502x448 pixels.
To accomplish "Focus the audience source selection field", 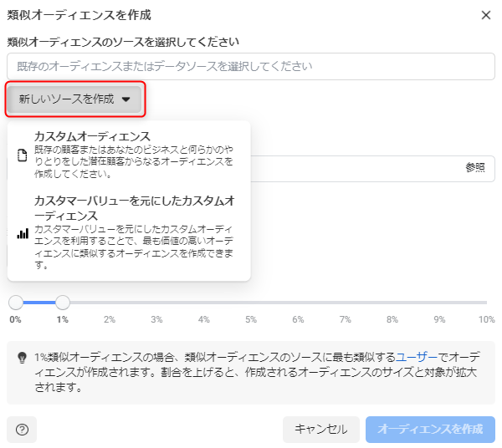I will [251, 67].
